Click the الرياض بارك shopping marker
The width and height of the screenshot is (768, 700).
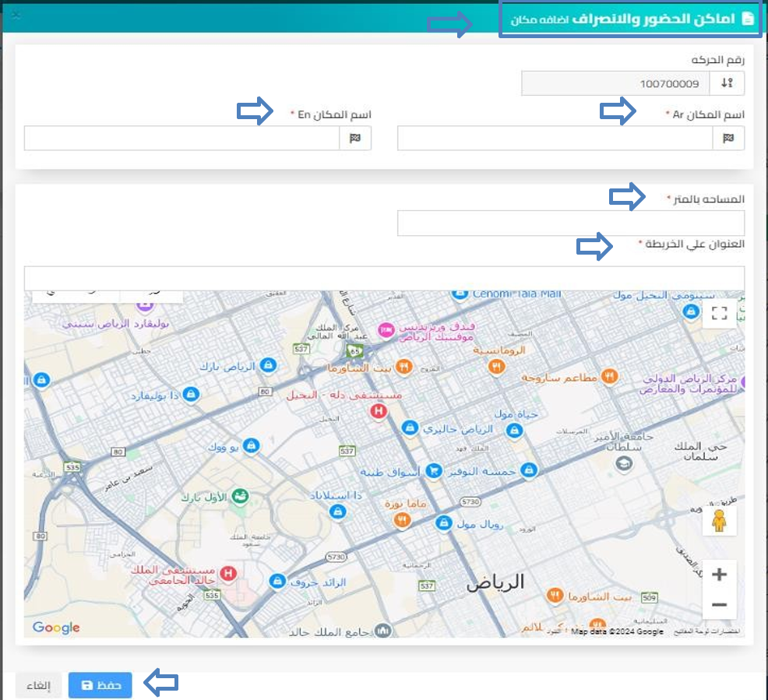coord(269,365)
